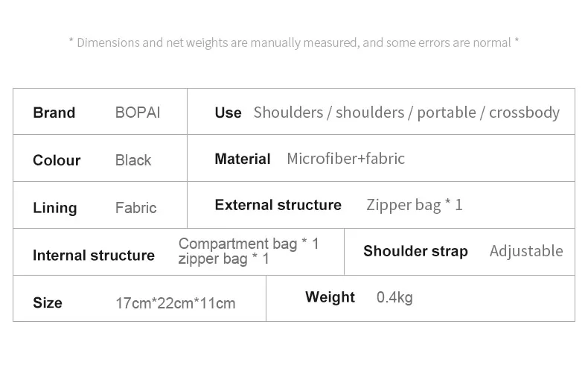
Task: Click the Lining label
Action: point(55,208)
